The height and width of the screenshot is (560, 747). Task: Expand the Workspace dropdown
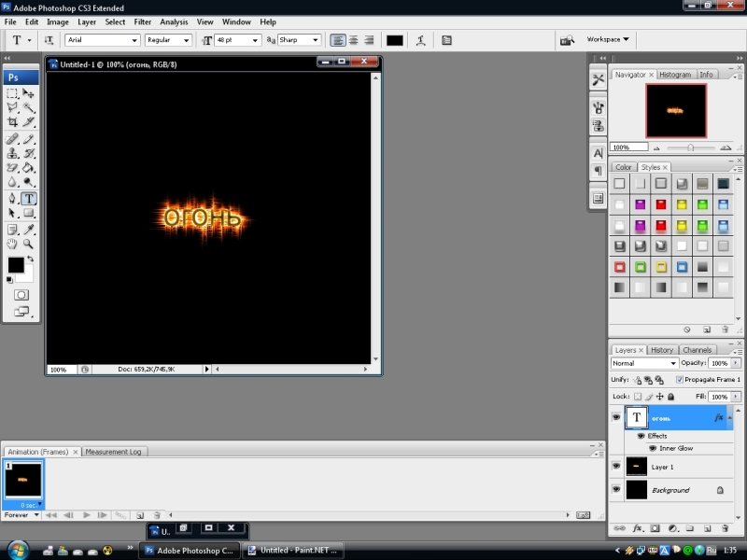click(608, 40)
